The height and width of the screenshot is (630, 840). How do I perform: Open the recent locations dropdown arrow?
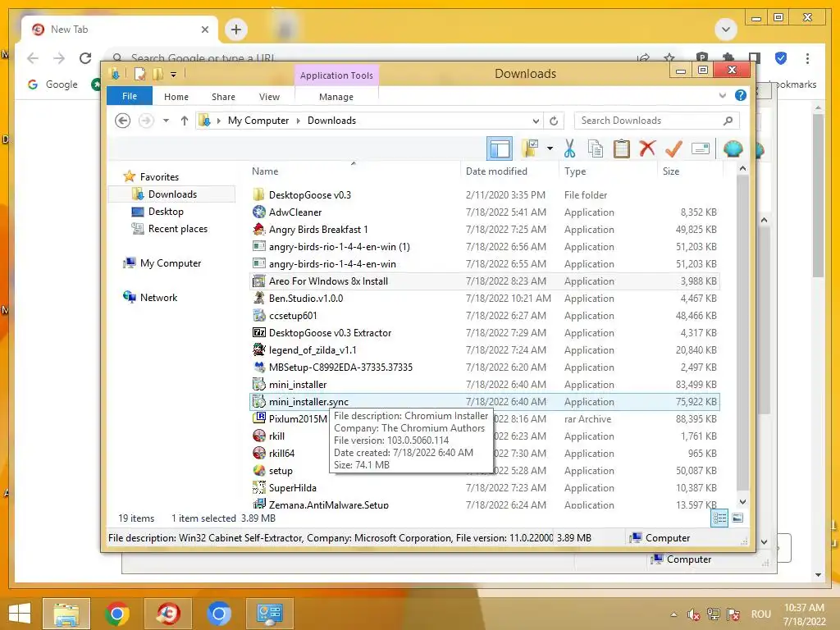click(166, 121)
